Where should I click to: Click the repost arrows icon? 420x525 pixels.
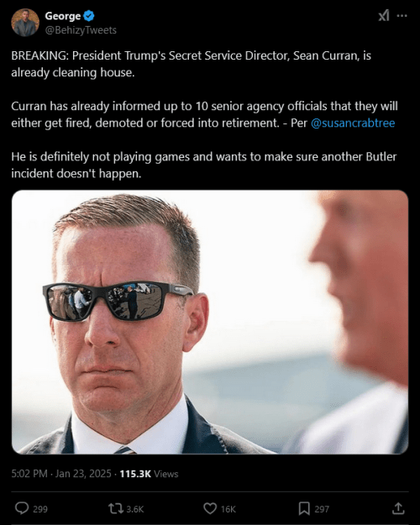click(116, 508)
